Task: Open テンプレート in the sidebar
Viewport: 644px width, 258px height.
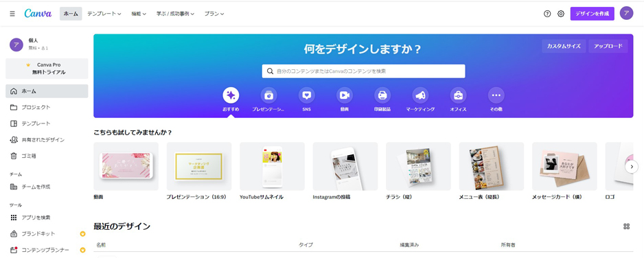Action: pyautogui.click(x=47, y=124)
